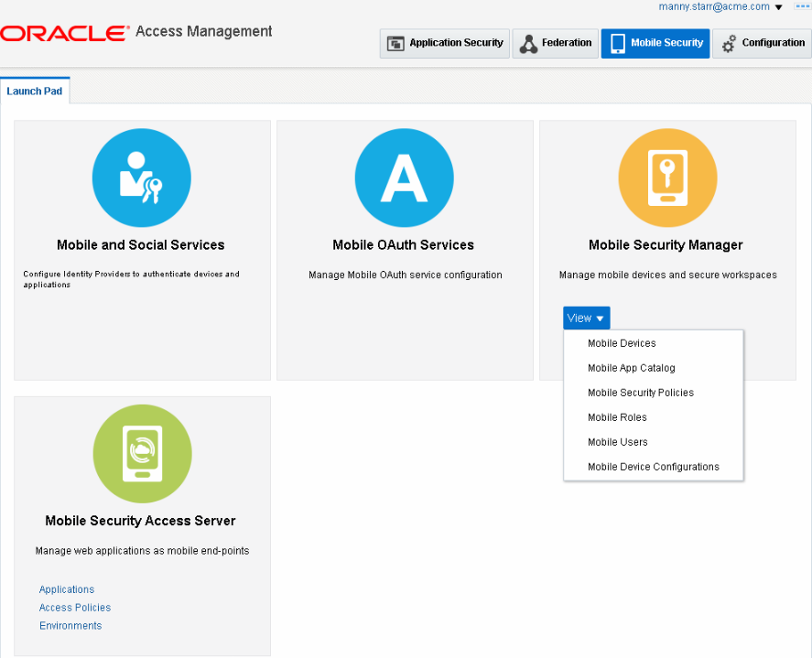Open the Access Policies link

[75, 608]
